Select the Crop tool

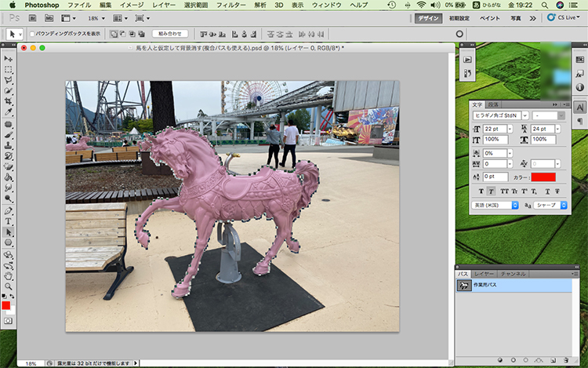point(9,101)
